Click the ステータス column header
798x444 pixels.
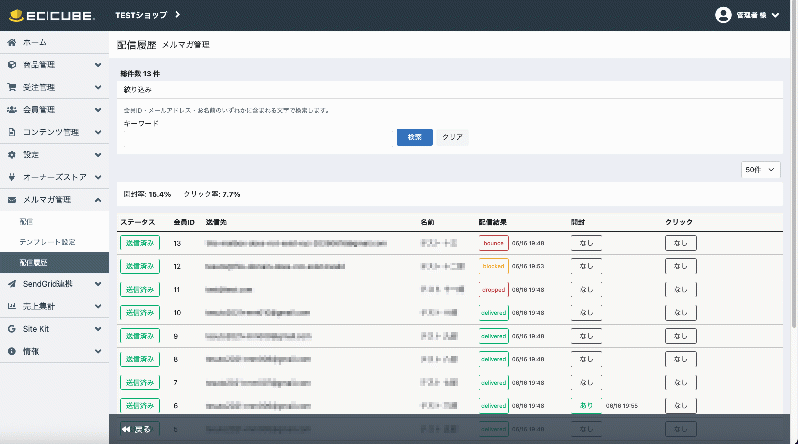[x=138, y=222]
